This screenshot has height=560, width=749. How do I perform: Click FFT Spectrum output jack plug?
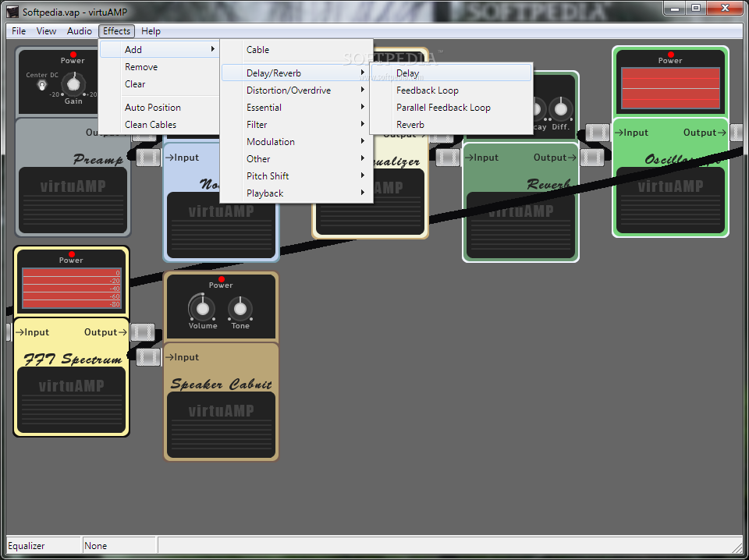tap(142, 332)
